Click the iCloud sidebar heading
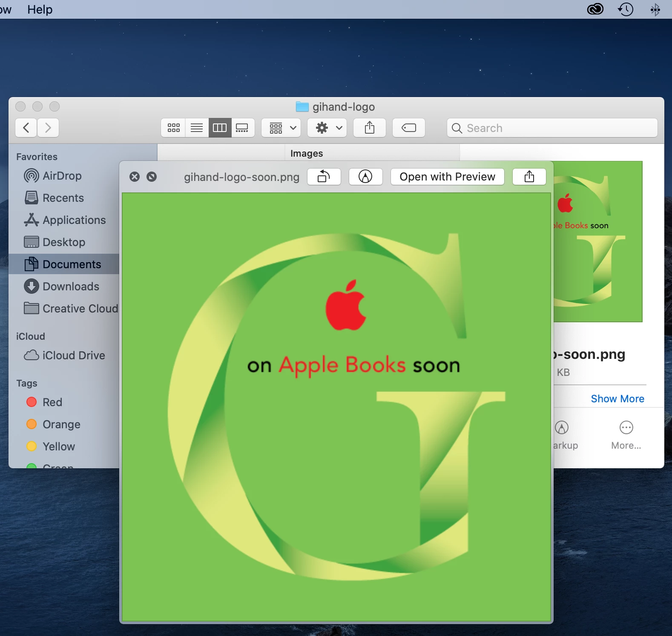672x636 pixels. [30, 336]
